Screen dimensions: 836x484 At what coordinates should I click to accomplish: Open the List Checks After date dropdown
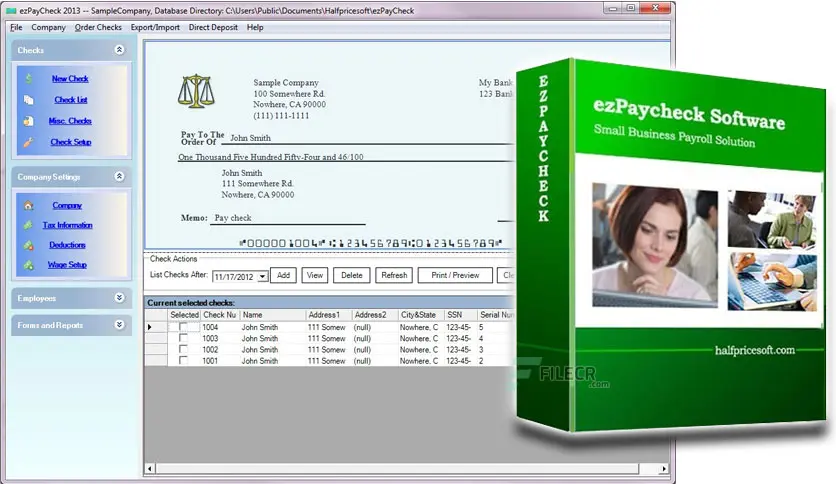coord(262,277)
